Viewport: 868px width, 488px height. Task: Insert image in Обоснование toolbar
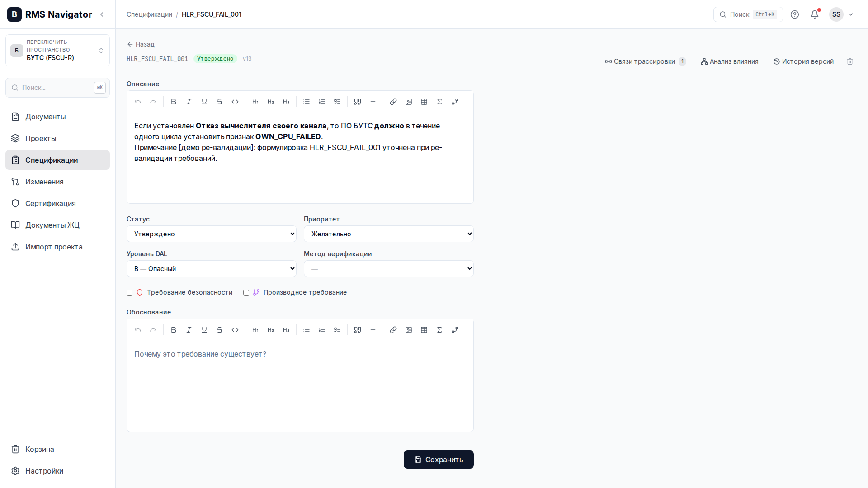(409, 330)
